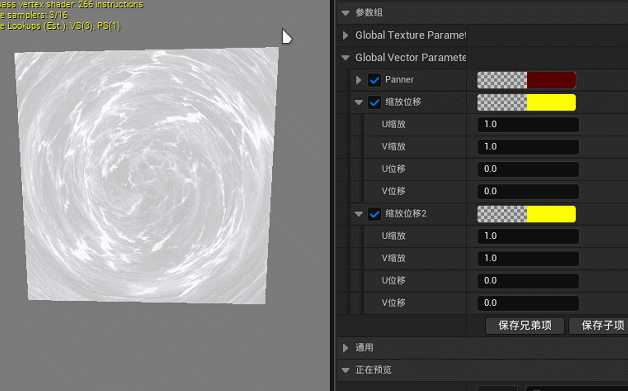This screenshot has height=391, width=628.
Task: Select V位移 value field under 缩放位移2
Action: pyautogui.click(x=528, y=303)
